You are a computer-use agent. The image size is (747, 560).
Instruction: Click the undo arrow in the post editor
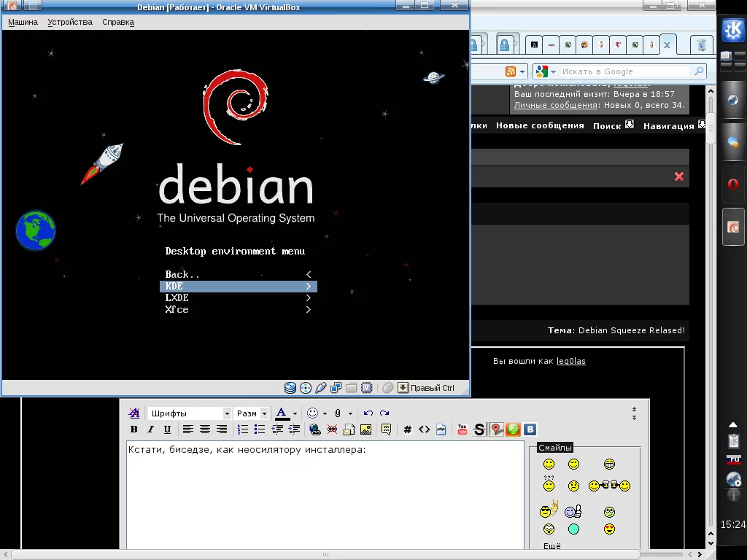coord(368,413)
